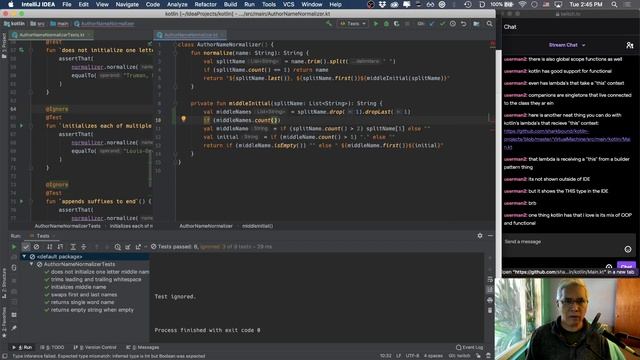Open the VCS menu
640x360 pixels.
pos(289,4)
